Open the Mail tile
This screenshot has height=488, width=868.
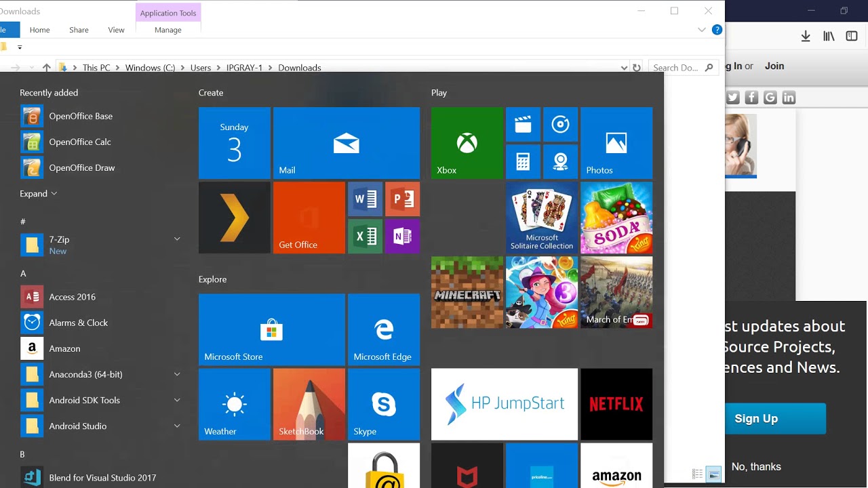coord(347,143)
